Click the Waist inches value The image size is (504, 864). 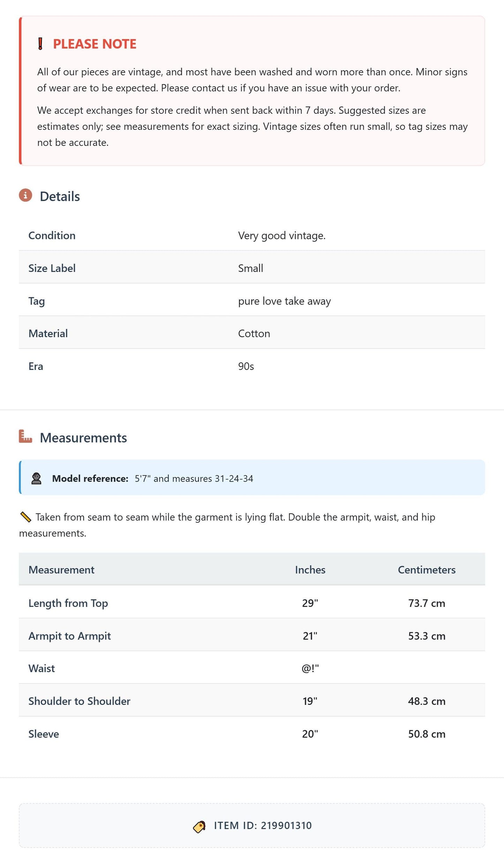click(310, 668)
